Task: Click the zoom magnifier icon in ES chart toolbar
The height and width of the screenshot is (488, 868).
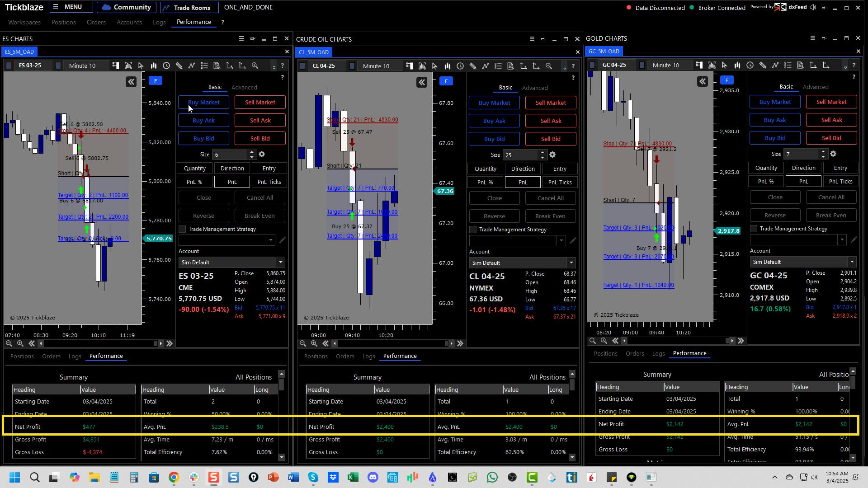Action: pos(255,66)
